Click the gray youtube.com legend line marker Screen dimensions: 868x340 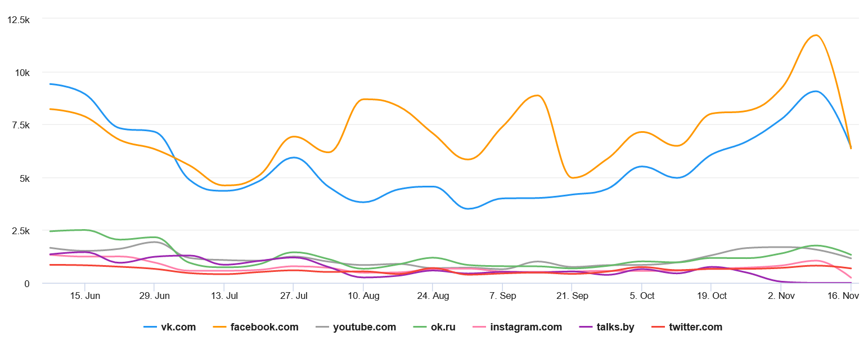click(322, 327)
